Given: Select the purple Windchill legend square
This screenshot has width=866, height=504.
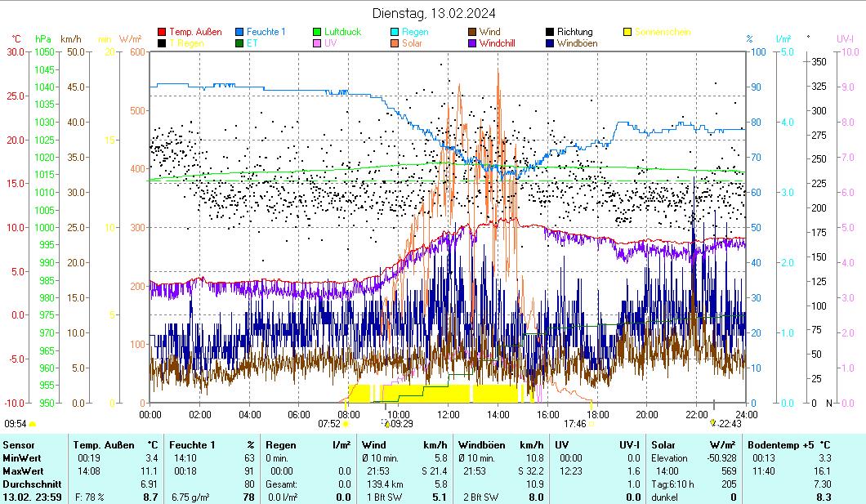Looking at the screenshot, I should pyautogui.click(x=472, y=43).
